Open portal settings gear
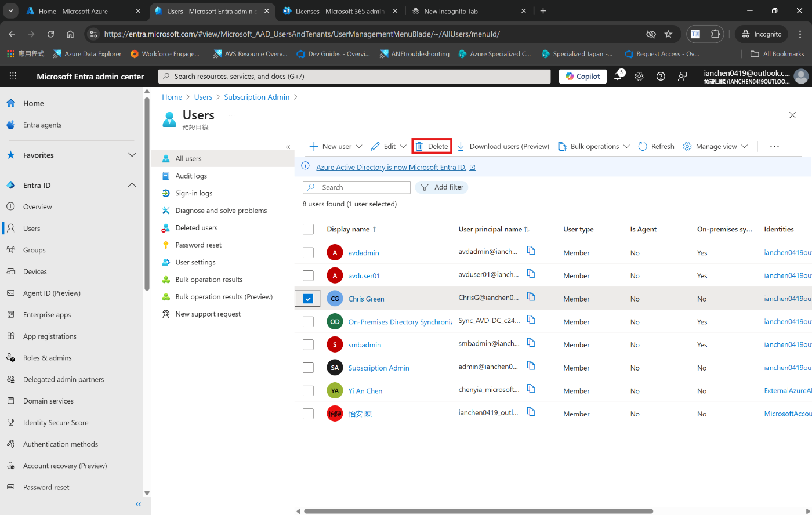Viewport: 812px width, 515px height. click(x=639, y=76)
